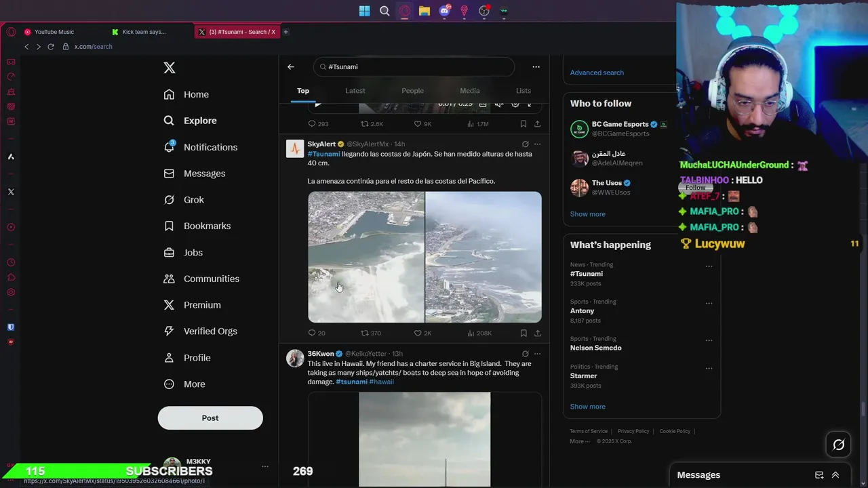Open the More menu in sidebar
Image resolution: width=868 pixels, height=488 pixels.
184,384
